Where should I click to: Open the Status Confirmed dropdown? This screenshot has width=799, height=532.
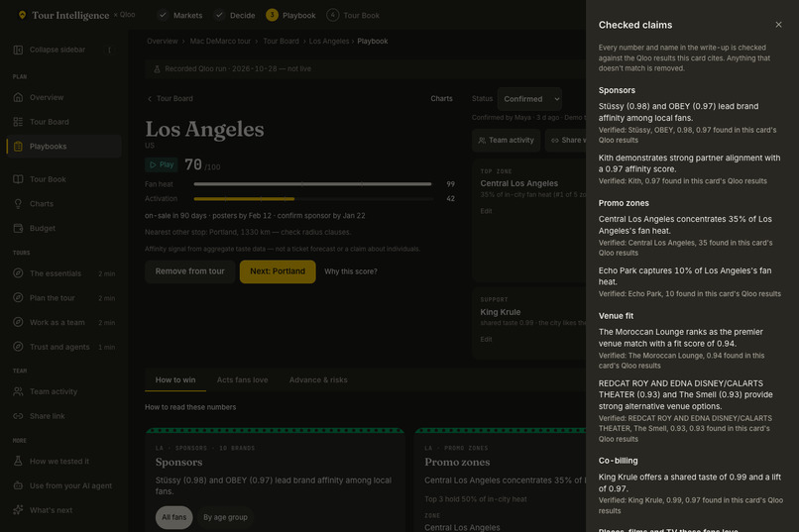(x=529, y=99)
